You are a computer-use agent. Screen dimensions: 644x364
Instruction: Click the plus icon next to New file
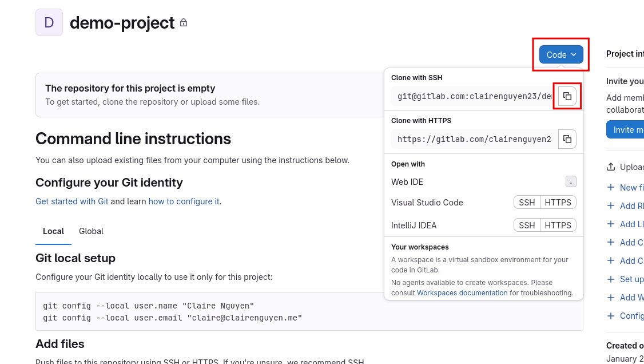612,187
